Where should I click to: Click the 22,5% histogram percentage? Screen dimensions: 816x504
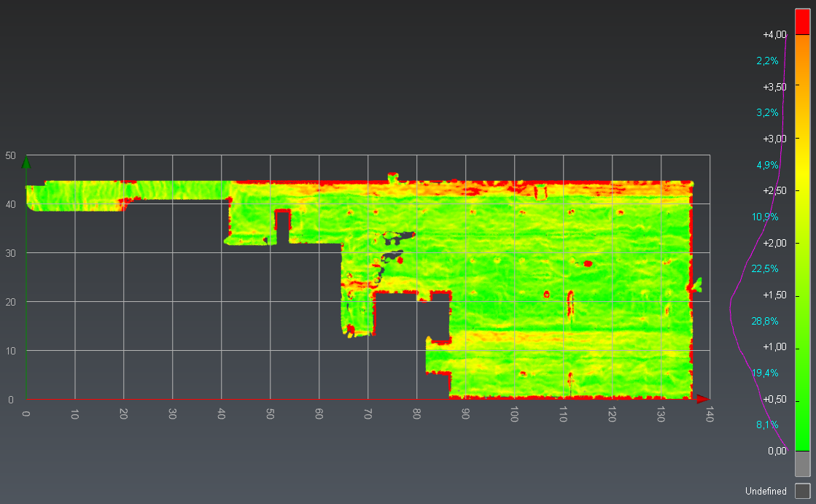[x=765, y=269]
